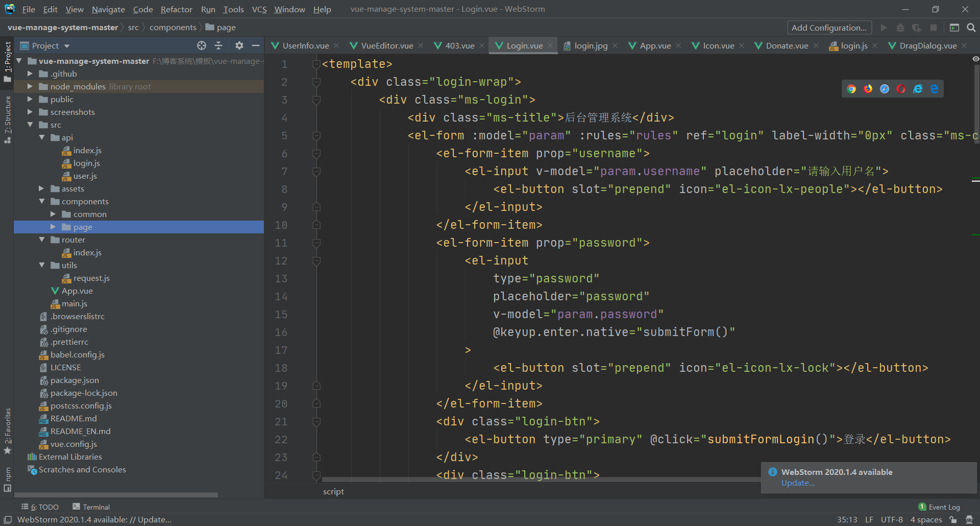Hide the Project panel with minus icon
980x526 pixels.
[256, 46]
